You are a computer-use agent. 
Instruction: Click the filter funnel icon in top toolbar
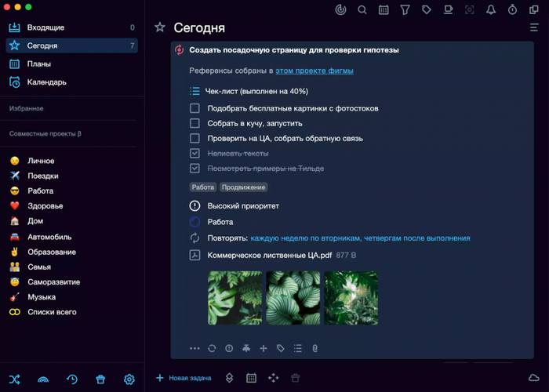point(405,10)
